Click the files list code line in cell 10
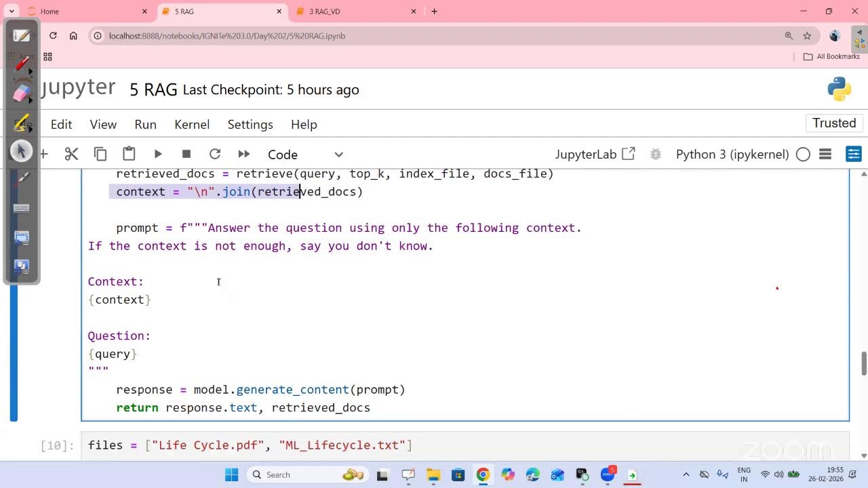Image resolution: width=868 pixels, height=488 pixels. 250,445
